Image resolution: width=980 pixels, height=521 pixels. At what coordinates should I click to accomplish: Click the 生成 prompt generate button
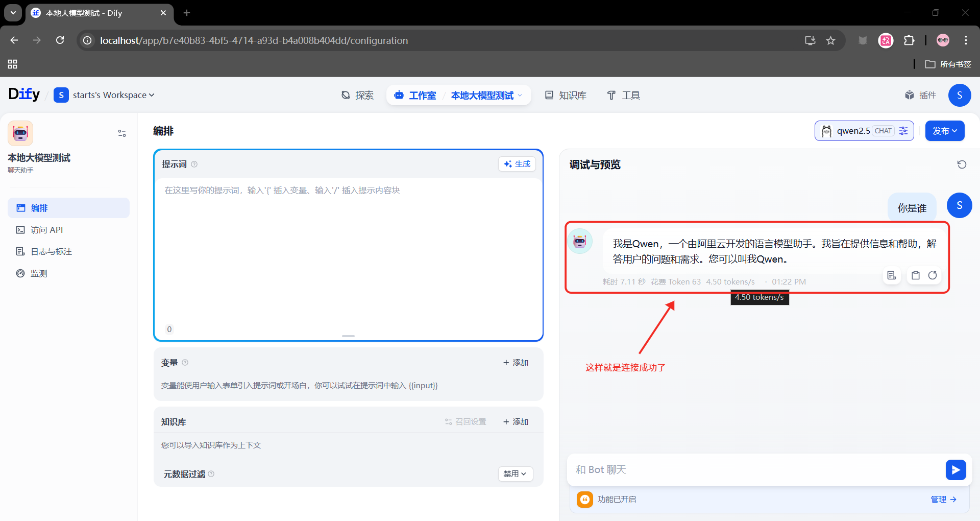pos(517,164)
